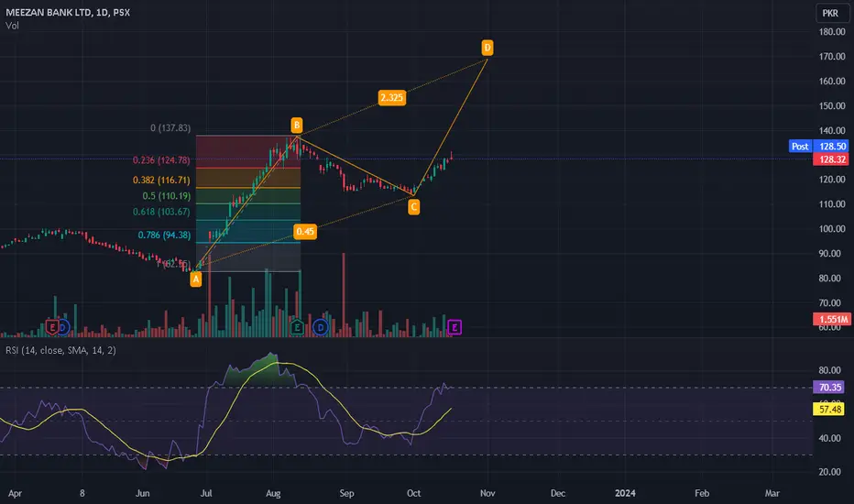Click the 140.00 price scale label

(x=832, y=131)
